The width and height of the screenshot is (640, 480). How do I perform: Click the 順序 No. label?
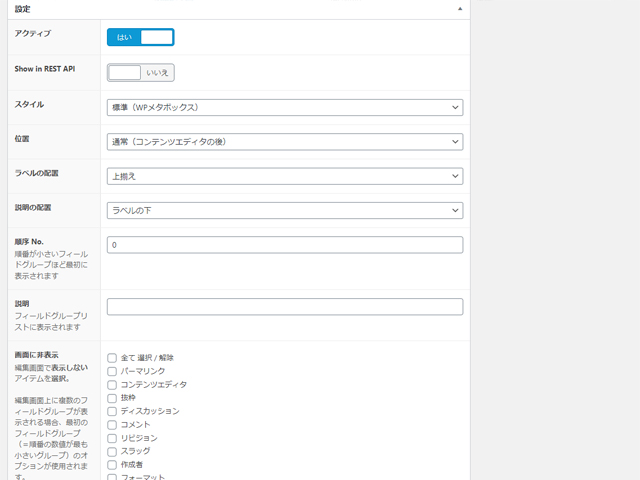coord(29,242)
